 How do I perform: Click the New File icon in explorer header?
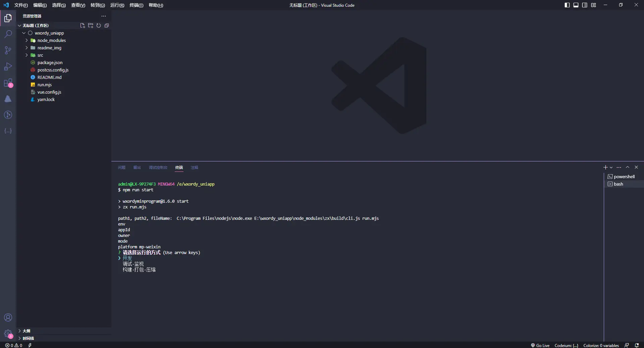(83, 26)
